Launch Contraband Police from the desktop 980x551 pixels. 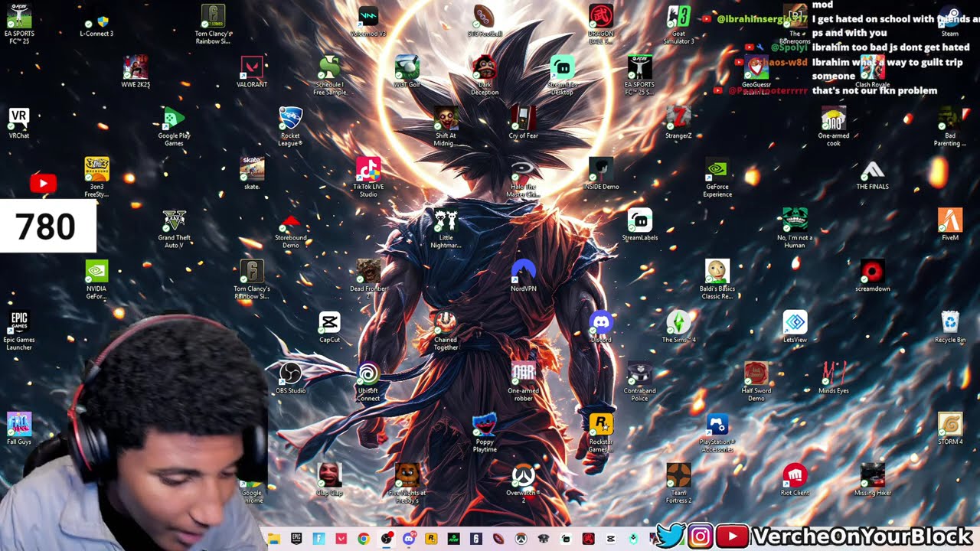tap(640, 382)
